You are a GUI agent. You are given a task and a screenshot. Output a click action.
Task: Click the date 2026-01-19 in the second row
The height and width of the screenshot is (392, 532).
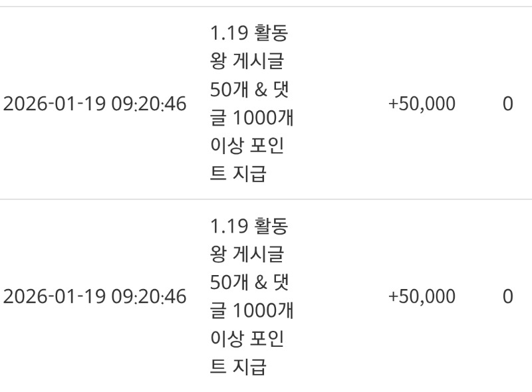pyautogui.click(x=55, y=296)
